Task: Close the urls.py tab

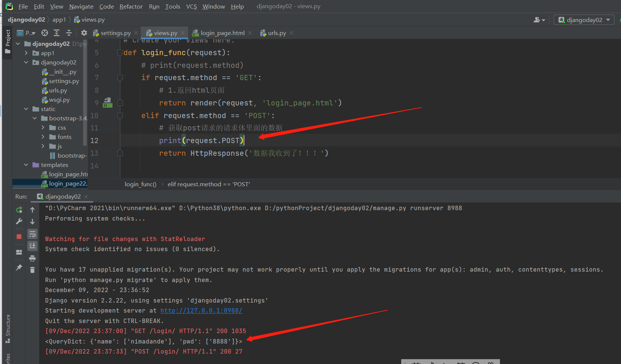Action: [x=291, y=33]
